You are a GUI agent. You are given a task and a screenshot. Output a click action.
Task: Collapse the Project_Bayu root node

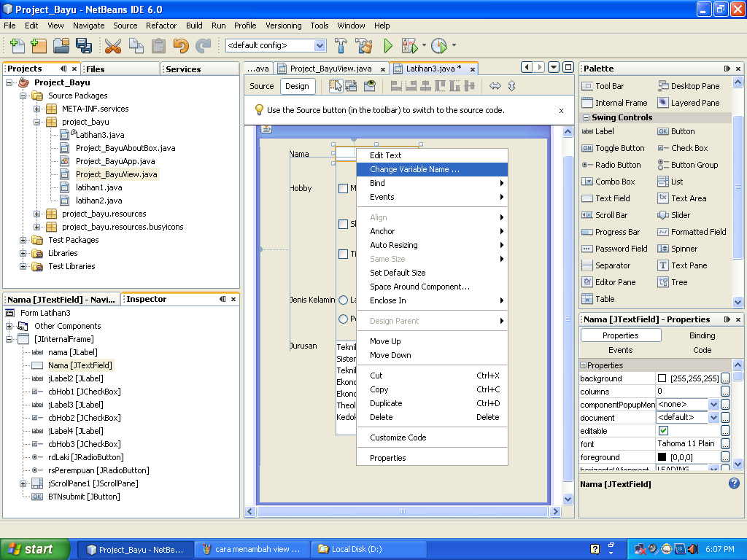point(9,82)
